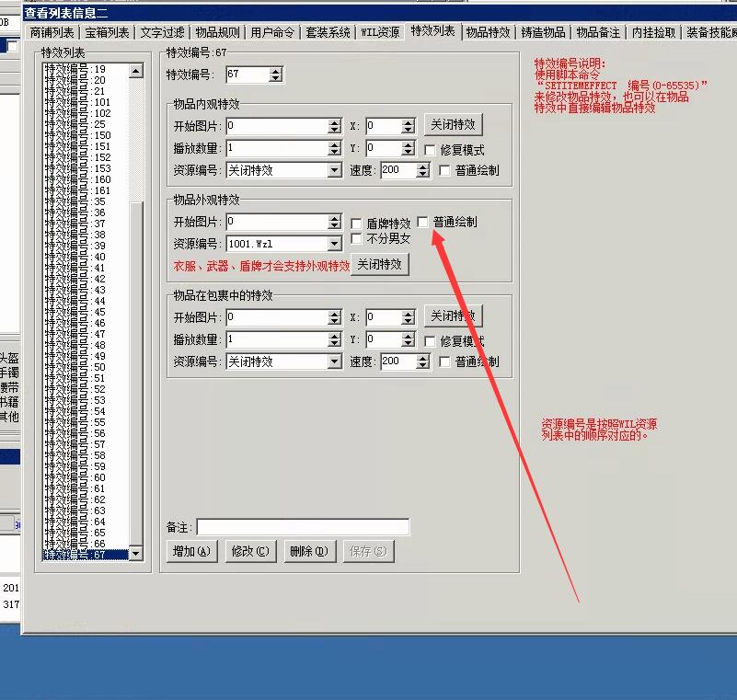Click the 备注 text input field

pyautogui.click(x=303, y=527)
